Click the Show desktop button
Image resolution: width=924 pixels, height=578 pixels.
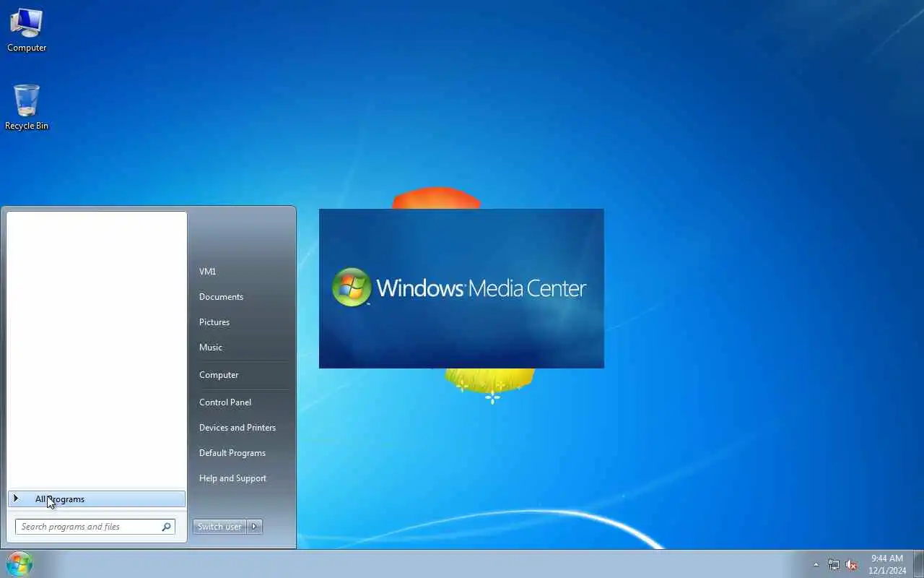click(918, 564)
